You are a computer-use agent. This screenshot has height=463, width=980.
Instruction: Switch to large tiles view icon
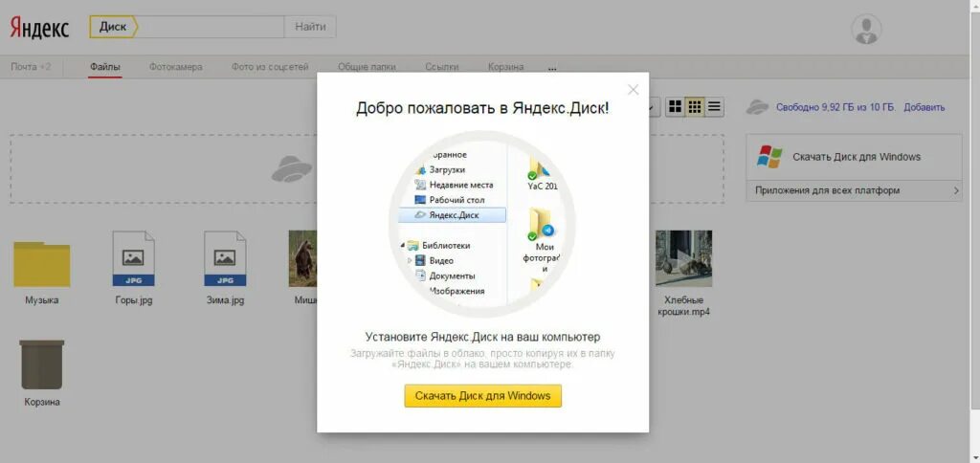(675, 107)
